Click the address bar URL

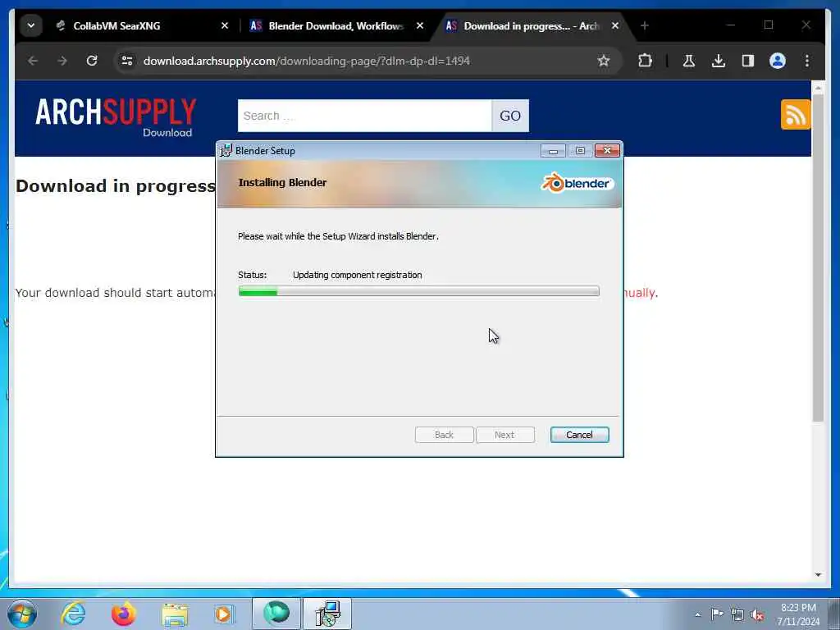pos(307,61)
